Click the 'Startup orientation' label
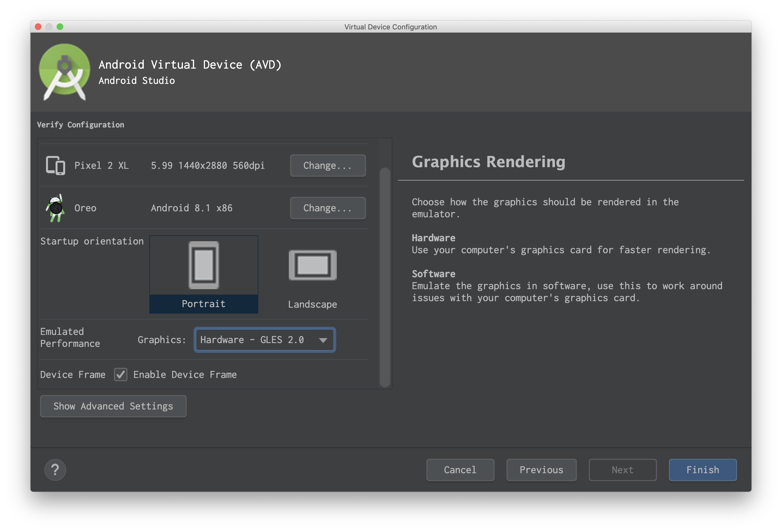 [x=92, y=241]
